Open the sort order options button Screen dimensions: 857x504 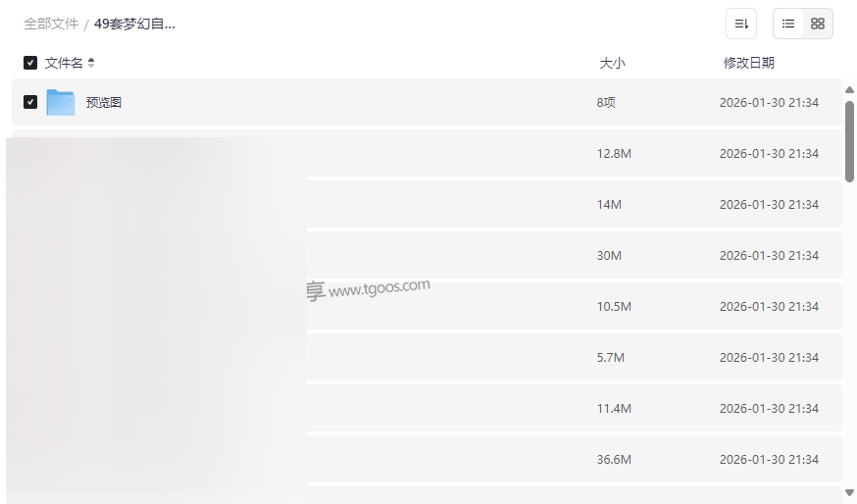pos(741,24)
